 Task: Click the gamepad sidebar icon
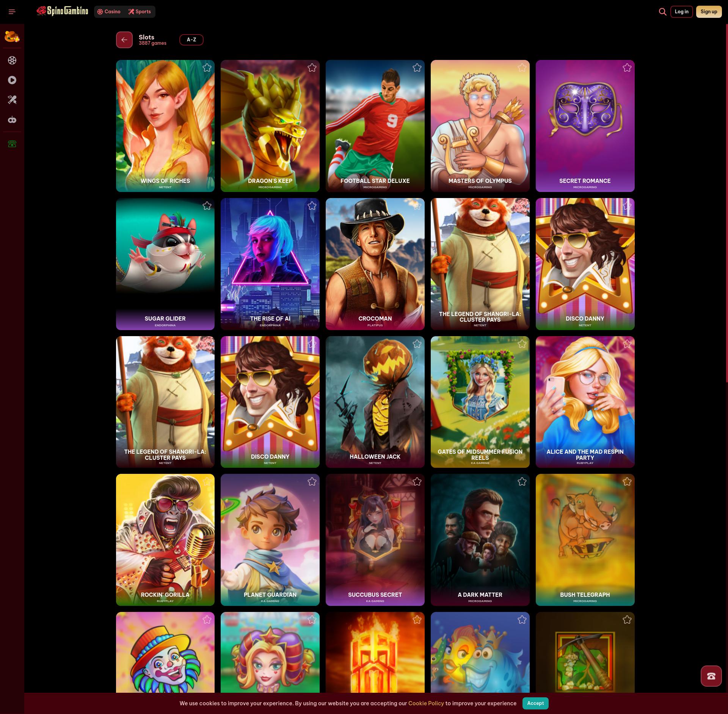tap(12, 120)
